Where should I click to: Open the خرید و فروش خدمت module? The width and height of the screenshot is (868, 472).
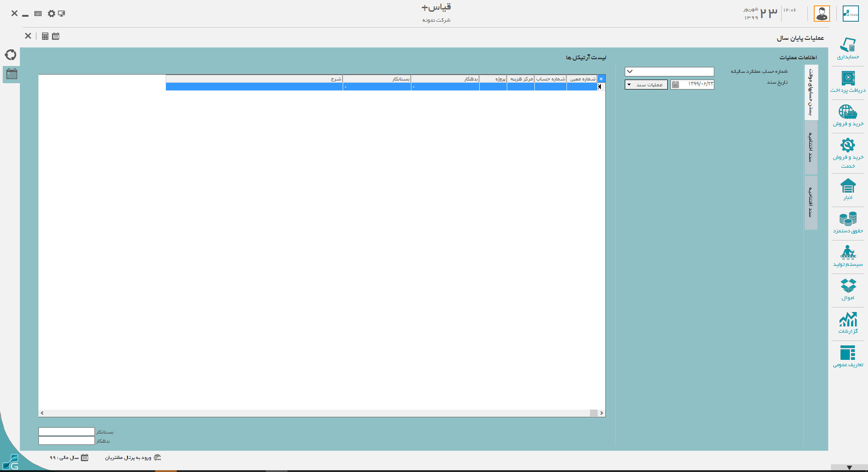(x=848, y=153)
